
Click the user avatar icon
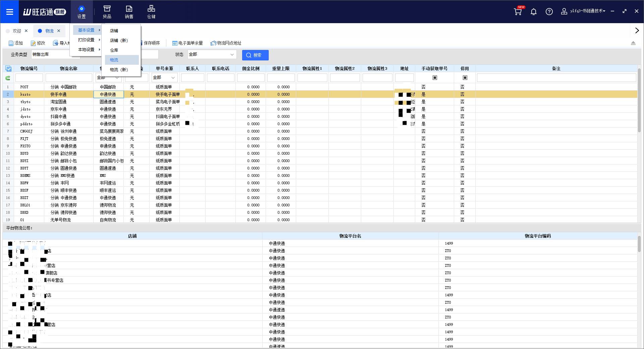coord(564,11)
